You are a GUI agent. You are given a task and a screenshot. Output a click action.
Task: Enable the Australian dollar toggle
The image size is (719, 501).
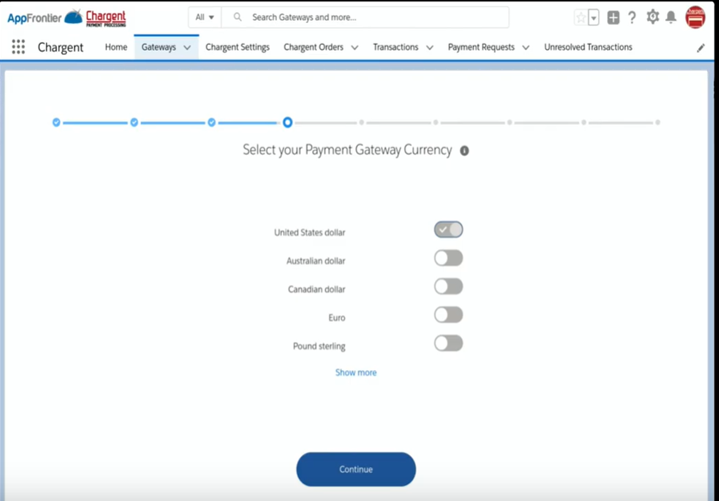(x=448, y=258)
